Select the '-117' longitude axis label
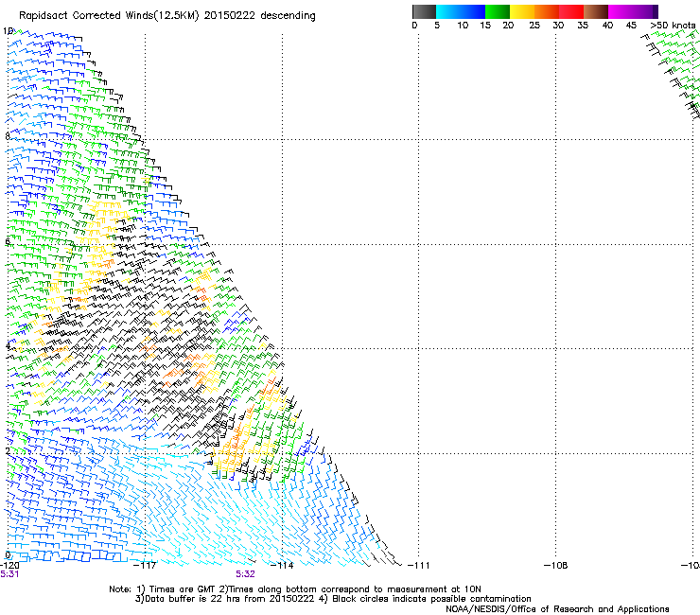The image size is (700, 615). [145, 566]
